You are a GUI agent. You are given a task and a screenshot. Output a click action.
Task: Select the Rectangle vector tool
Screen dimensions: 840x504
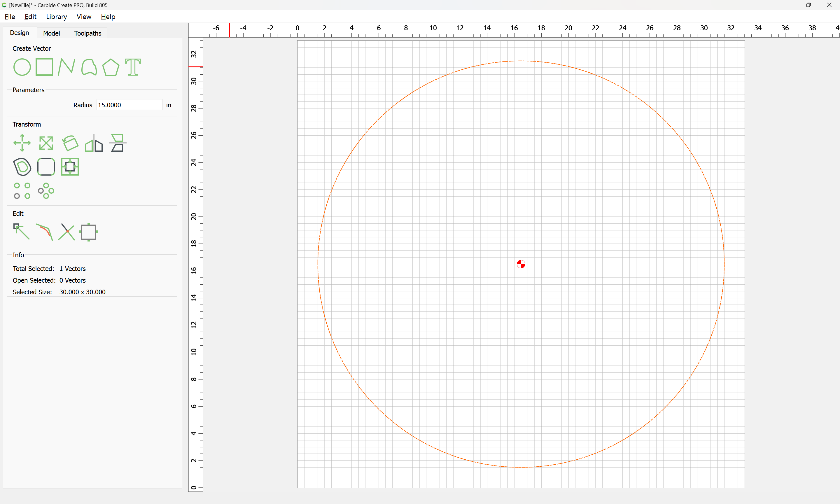click(x=44, y=67)
